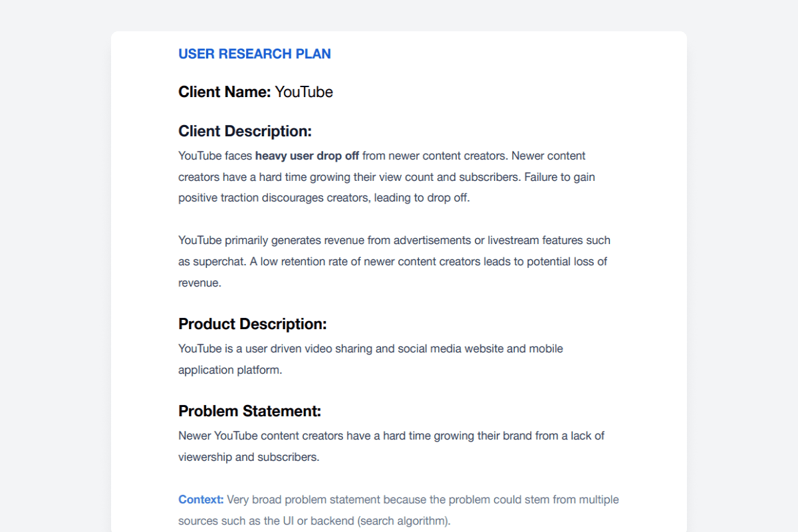Image resolution: width=798 pixels, height=532 pixels.
Task: Select the YouTube client name value
Action: (304, 92)
